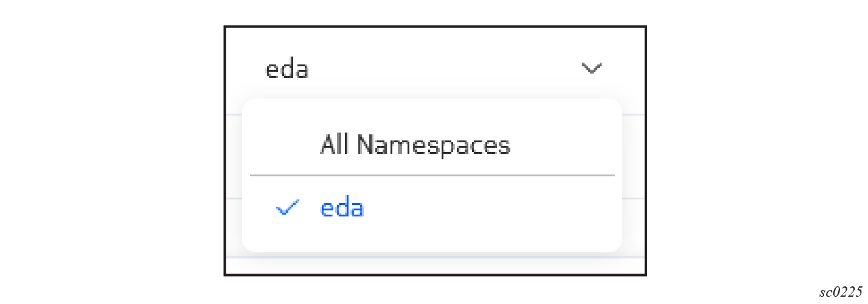Collapse the namespace dropdown using the down arrow
The width and height of the screenshot is (868, 304).
point(591,69)
